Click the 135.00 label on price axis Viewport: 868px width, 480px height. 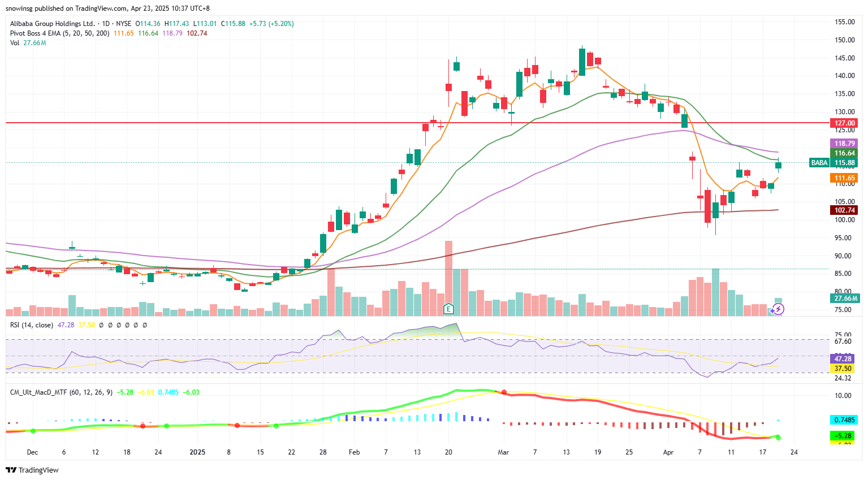tap(845, 94)
